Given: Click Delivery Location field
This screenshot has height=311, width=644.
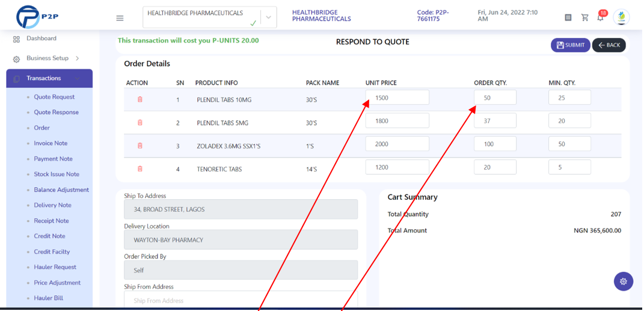Looking at the screenshot, I should 241,239.
